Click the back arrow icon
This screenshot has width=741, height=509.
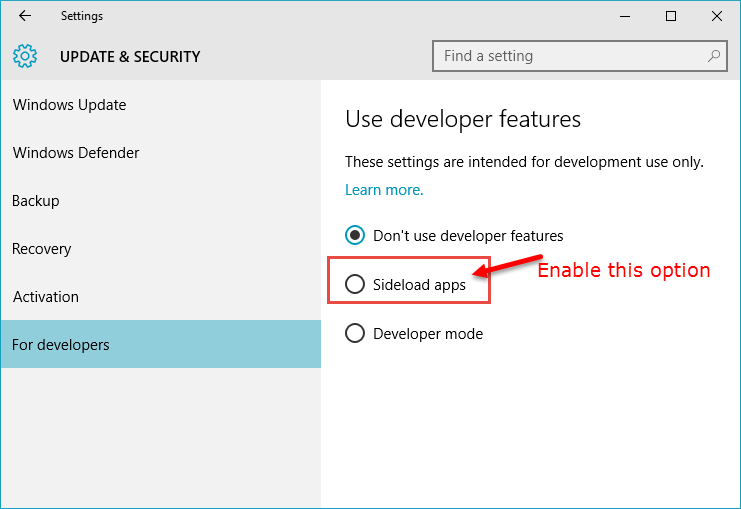(x=25, y=16)
